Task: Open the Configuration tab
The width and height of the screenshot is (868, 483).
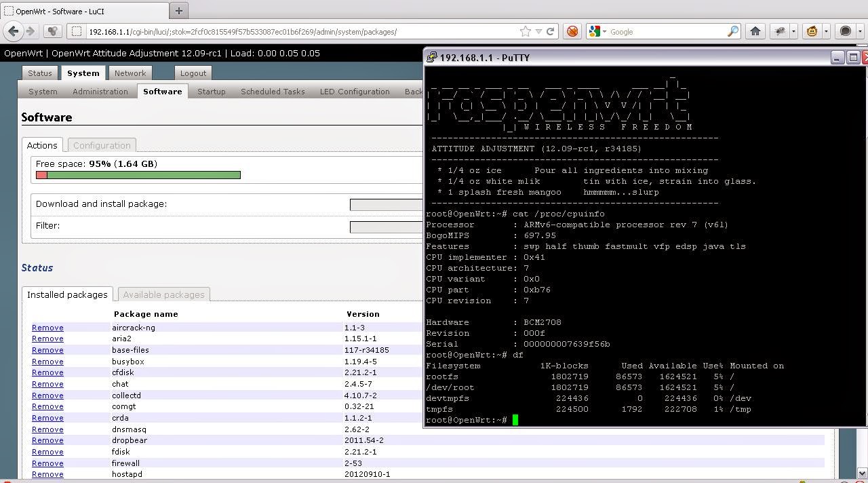Action: coord(102,145)
